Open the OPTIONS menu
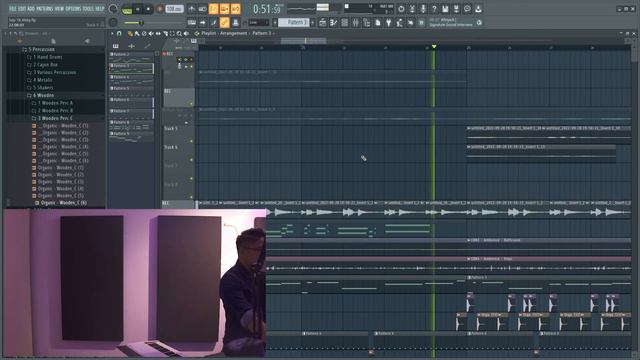Image resolution: width=640 pixels, height=360 pixels. point(73,9)
